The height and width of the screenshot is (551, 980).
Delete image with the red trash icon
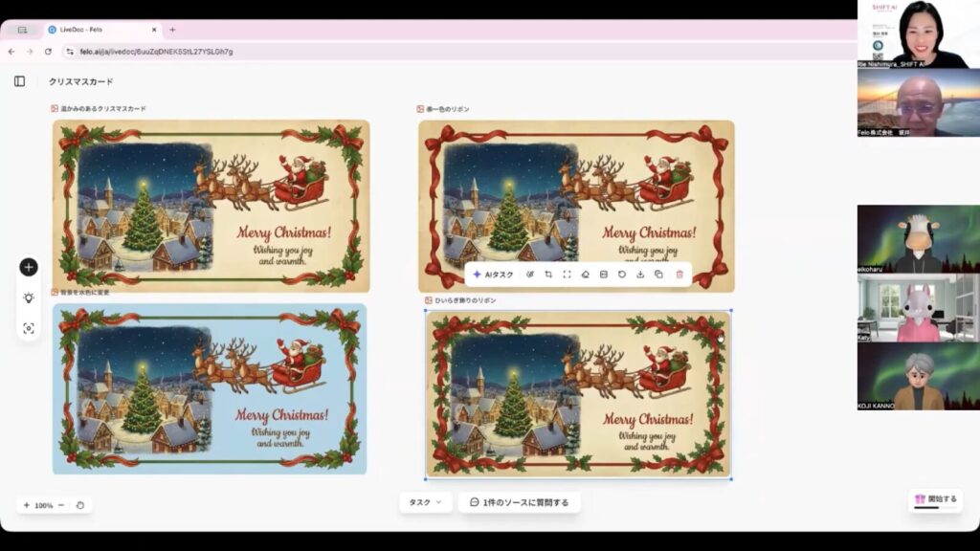tap(679, 275)
